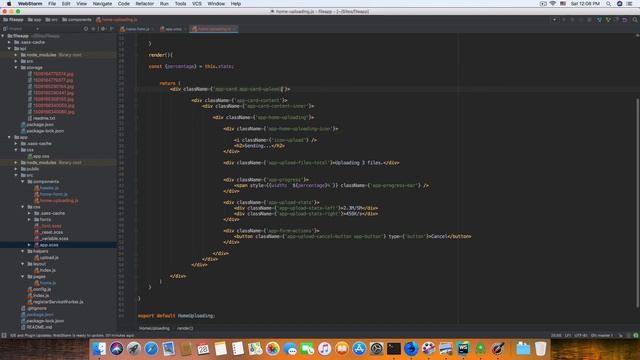Click the Git master branch widget in status bar

(x=602, y=335)
